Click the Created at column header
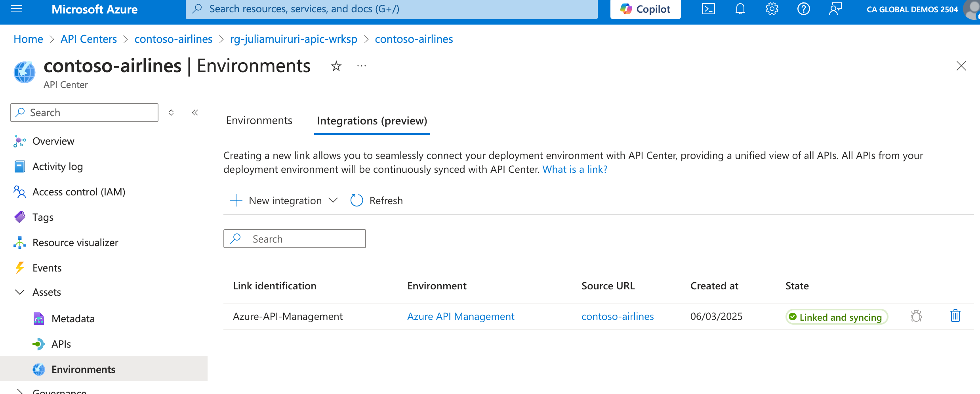This screenshot has width=980, height=394. [714, 286]
